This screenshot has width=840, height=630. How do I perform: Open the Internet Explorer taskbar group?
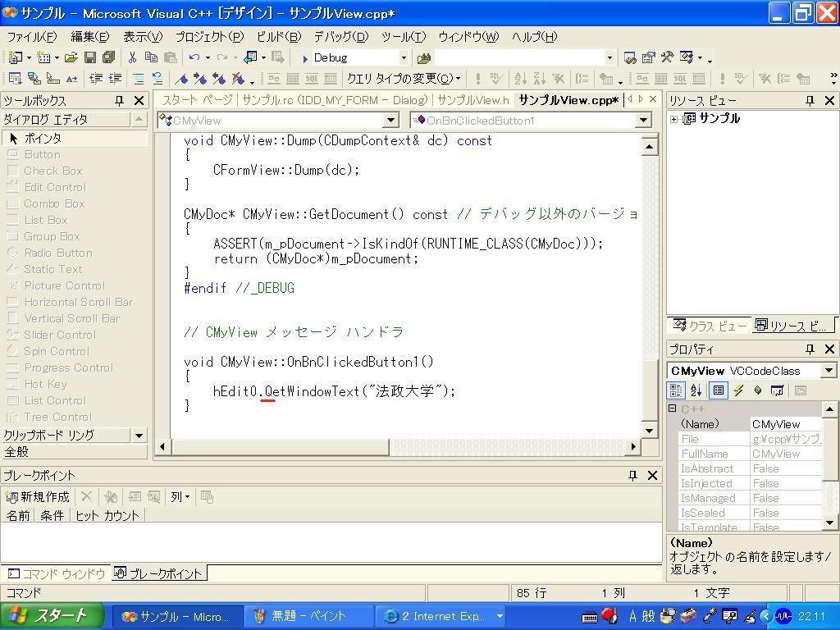click(x=441, y=617)
